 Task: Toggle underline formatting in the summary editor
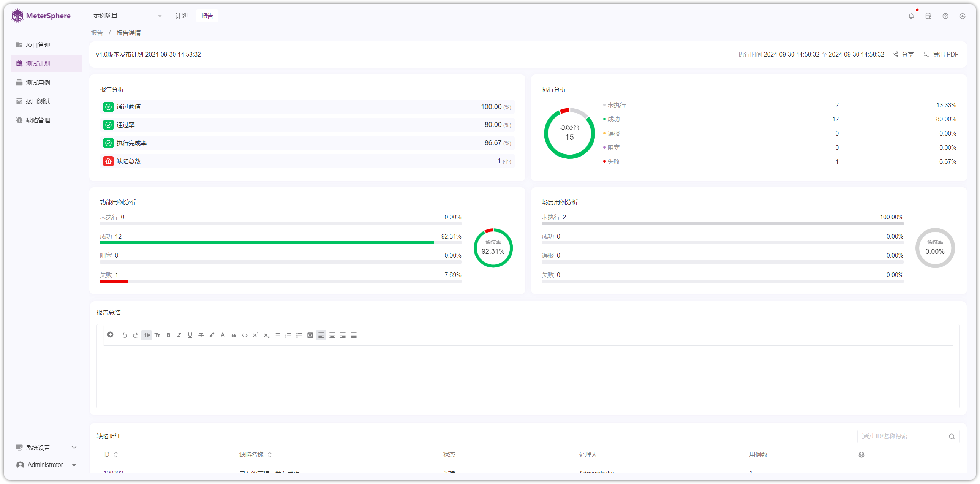coord(190,335)
